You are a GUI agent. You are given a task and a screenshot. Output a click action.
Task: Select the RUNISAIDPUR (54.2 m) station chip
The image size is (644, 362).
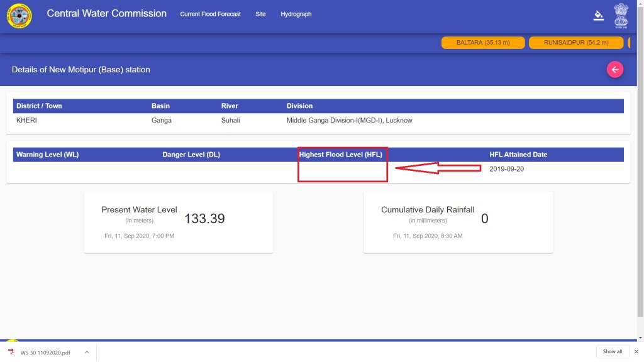(x=576, y=43)
